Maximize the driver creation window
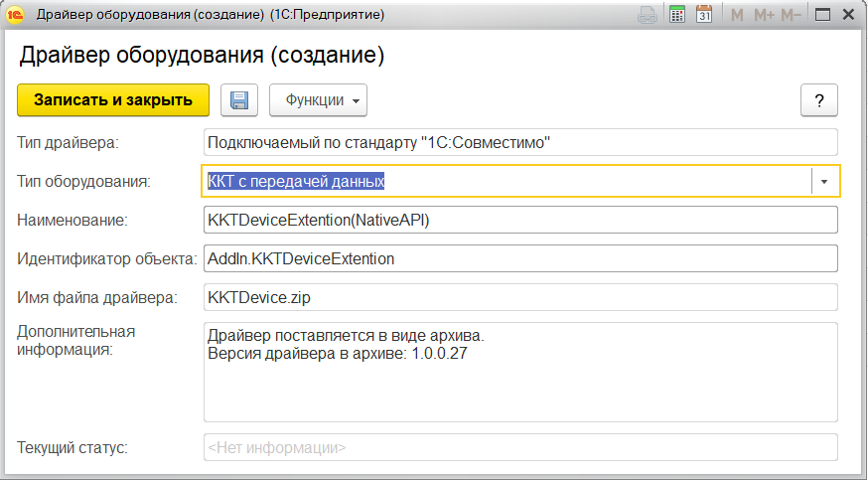The height and width of the screenshot is (480, 868). coord(822,15)
